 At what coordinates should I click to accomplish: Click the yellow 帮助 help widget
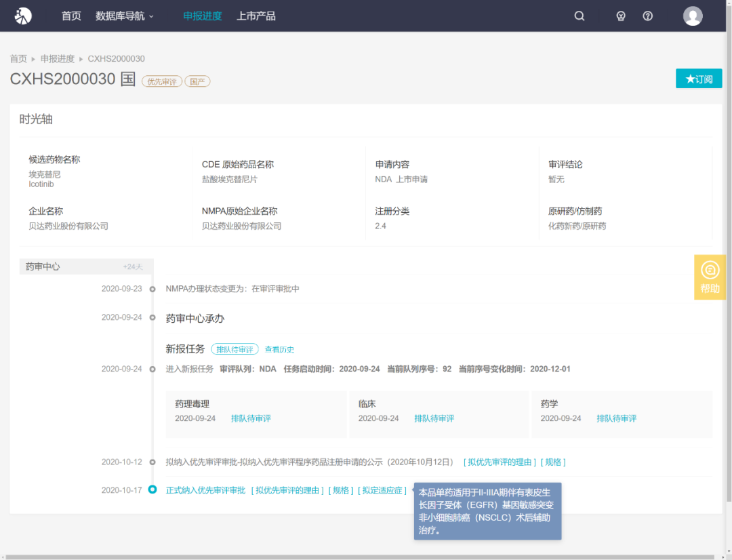pos(710,277)
